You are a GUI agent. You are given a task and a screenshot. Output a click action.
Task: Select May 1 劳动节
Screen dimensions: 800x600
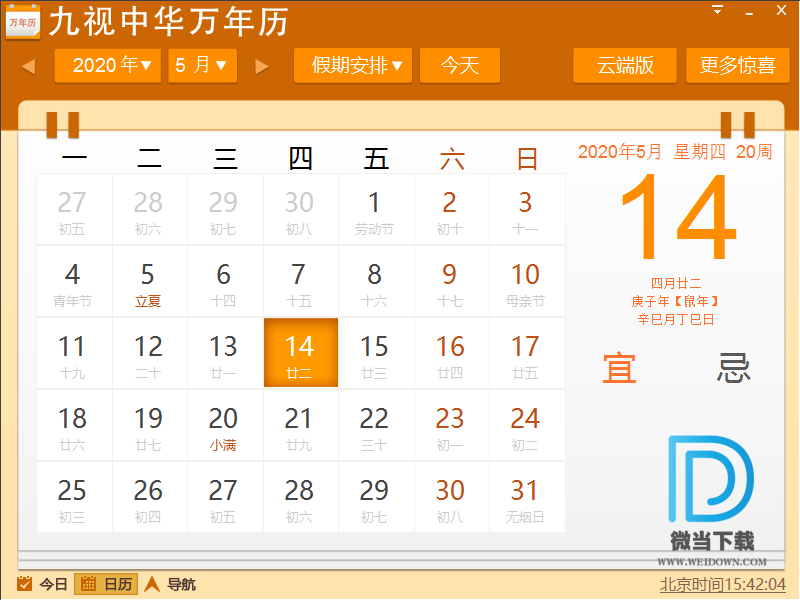coord(376,210)
